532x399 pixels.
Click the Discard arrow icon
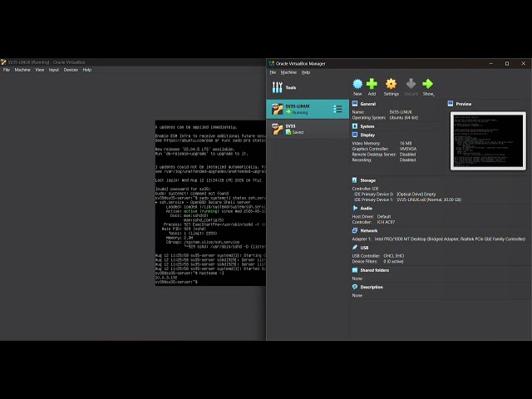[411, 84]
